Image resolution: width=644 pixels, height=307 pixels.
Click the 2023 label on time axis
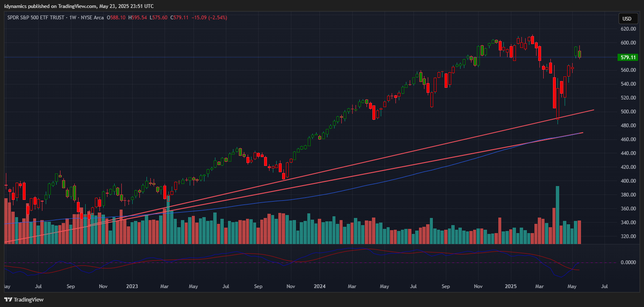pos(132,286)
